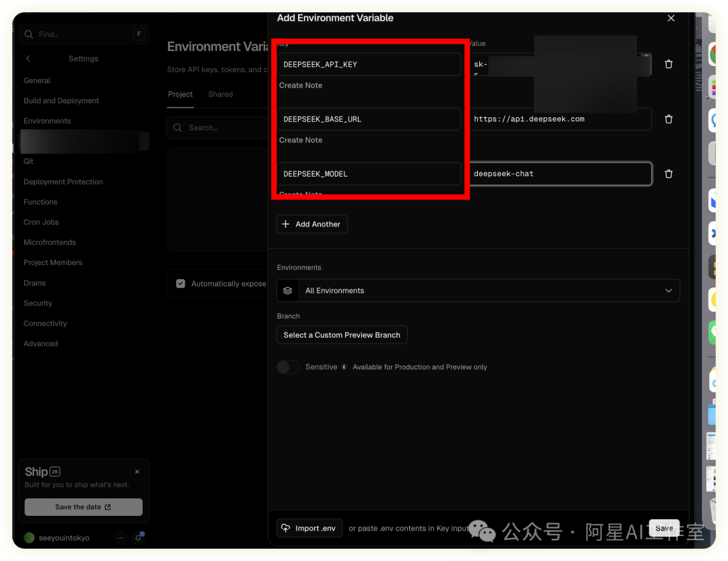Click the Add Another button

click(312, 225)
